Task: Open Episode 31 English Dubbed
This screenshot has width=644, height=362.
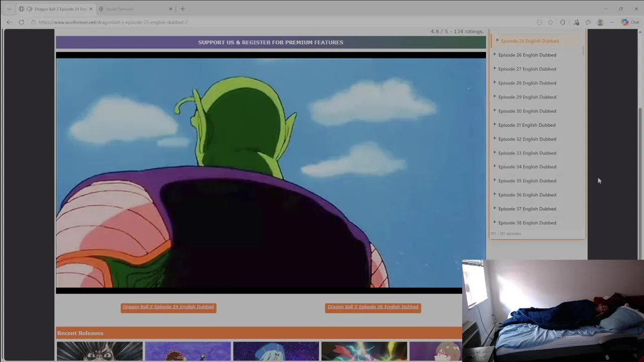Action: tap(527, 125)
